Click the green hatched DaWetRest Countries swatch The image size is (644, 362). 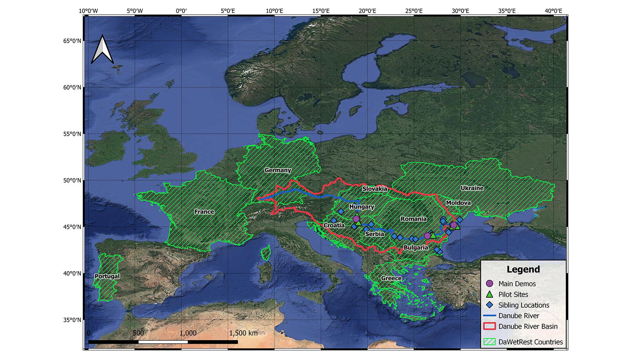click(x=489, y=342)
